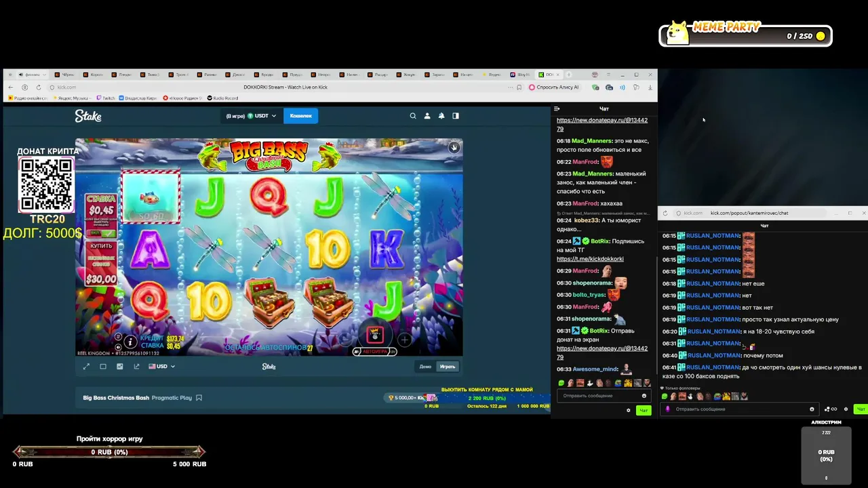Open the game info (i) button
Image resolution: width=868 pixels, height=488 pixels.
coord(130,343)
